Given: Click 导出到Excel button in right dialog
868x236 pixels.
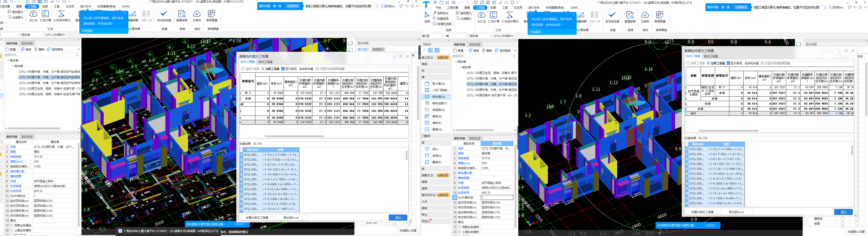Looking at the screenshot, I should pyautogui.click(x=736, y=212).
